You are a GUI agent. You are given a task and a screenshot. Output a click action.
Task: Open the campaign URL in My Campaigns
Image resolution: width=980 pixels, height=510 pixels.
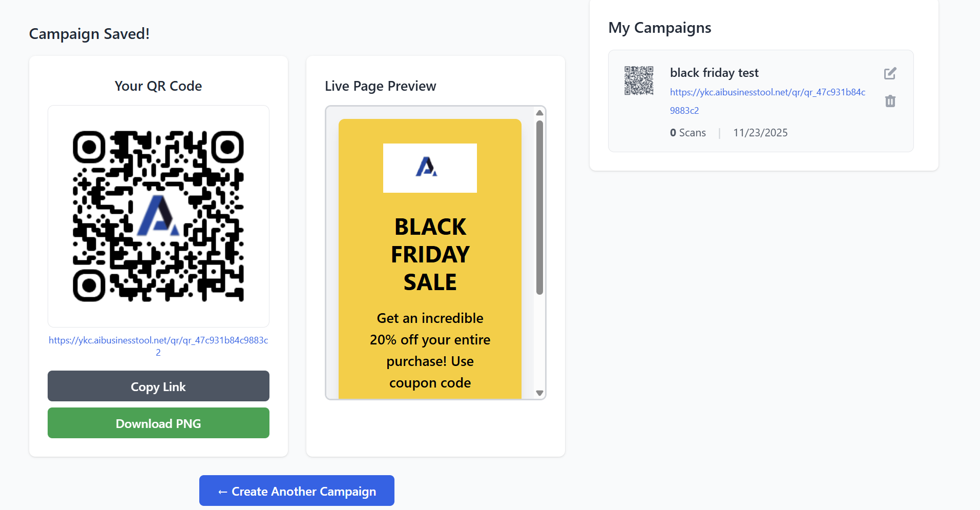click(x=767, y=92)
